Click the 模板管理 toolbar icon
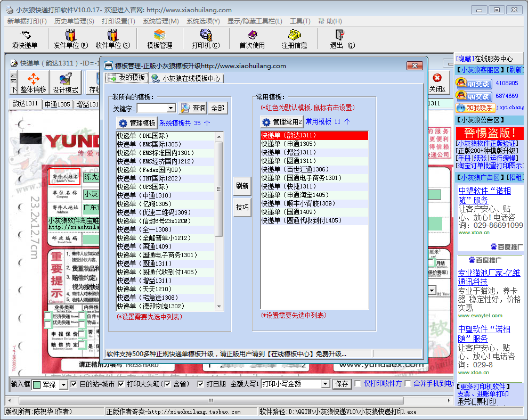Image resolution: width=528 pixels, height=420 pixels. pos(159,39)
